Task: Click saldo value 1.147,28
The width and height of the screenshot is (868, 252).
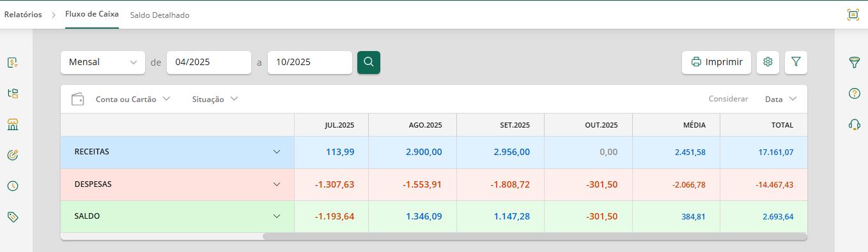Action: click(x=511, y=216)
